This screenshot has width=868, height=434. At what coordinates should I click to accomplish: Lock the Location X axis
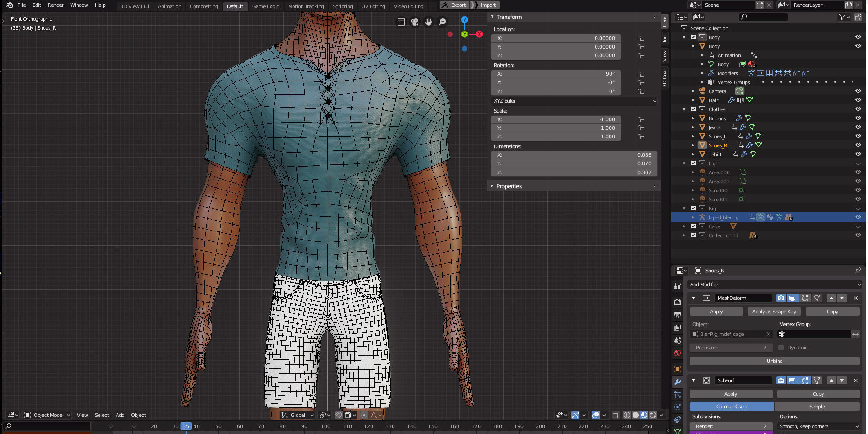click(x=641, y=38)
